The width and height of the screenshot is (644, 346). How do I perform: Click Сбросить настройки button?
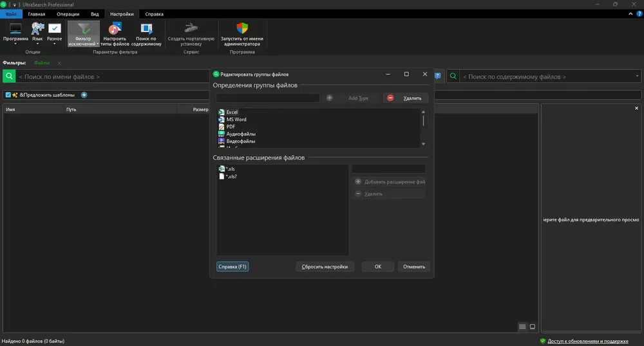point(325,266)
